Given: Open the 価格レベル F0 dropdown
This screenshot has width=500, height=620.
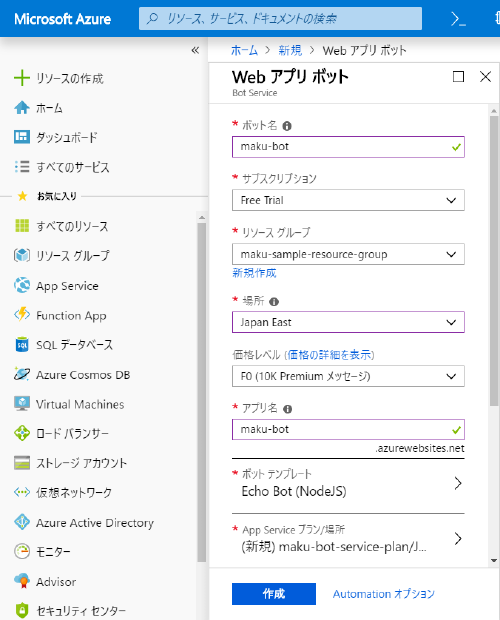Looking at the screenshot, I should 348,376.
